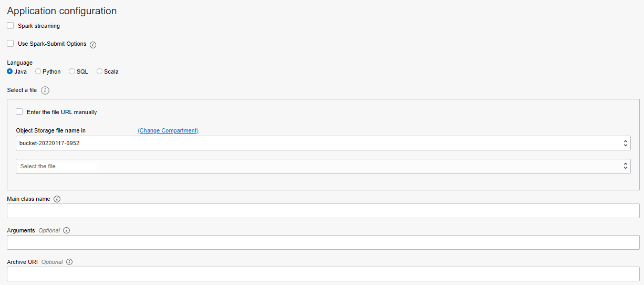Tick the Use Spark-Submit Options checkbox

click(11, 44)
